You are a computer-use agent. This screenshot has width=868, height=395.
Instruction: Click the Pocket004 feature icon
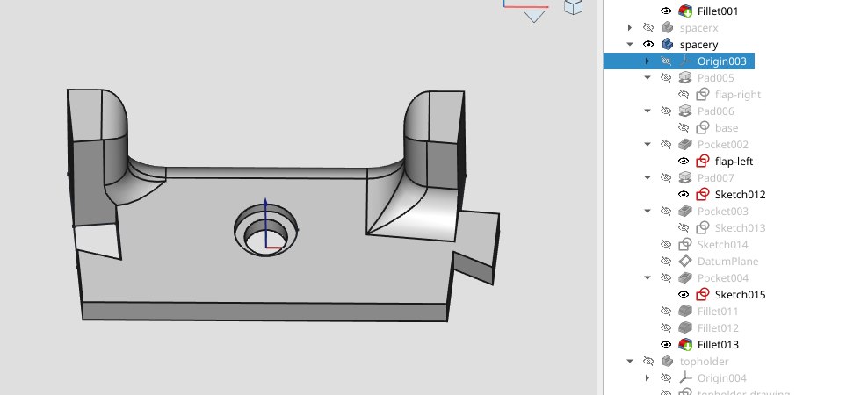click(685, 278)
